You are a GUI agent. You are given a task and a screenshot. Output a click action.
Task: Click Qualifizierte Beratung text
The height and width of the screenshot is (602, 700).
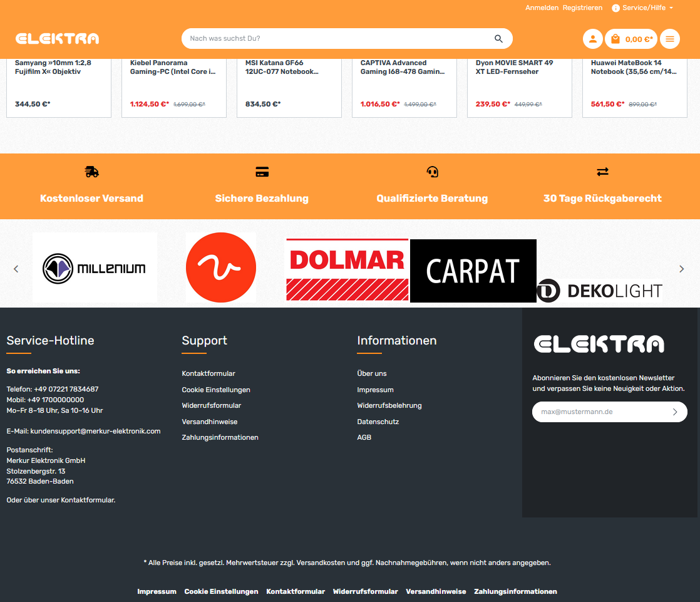[x=432, y=199]
